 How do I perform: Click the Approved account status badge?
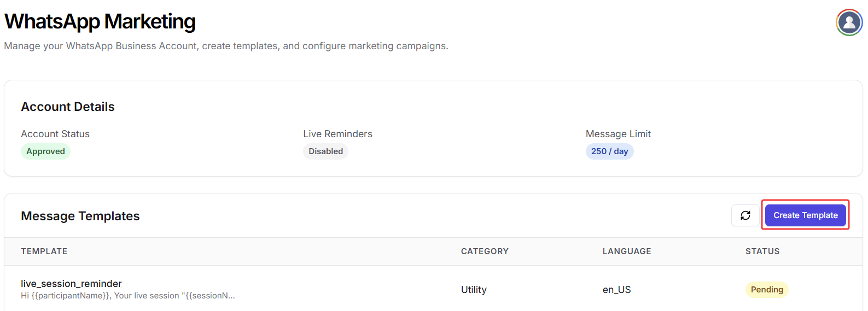(45, 151)
